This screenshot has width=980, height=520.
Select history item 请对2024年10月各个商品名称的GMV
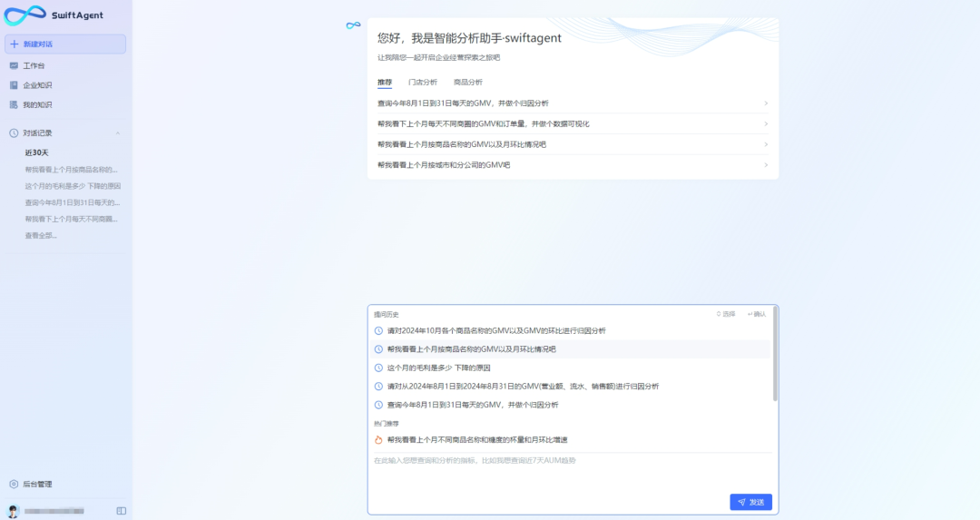point(496,331)
